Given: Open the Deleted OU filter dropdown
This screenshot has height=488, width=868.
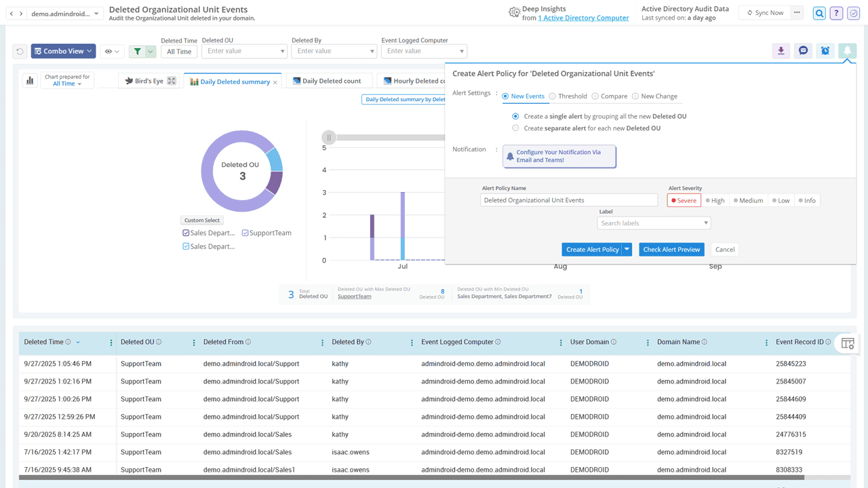Looking at the screenshot, I should (x=244, y=51).
